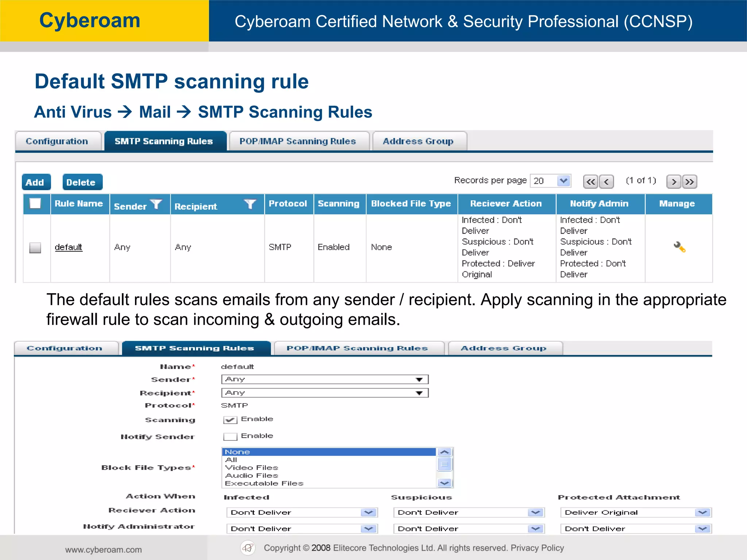Select None in Block File Types list
The width and height of the screenshot is (747, 560).
329,452
